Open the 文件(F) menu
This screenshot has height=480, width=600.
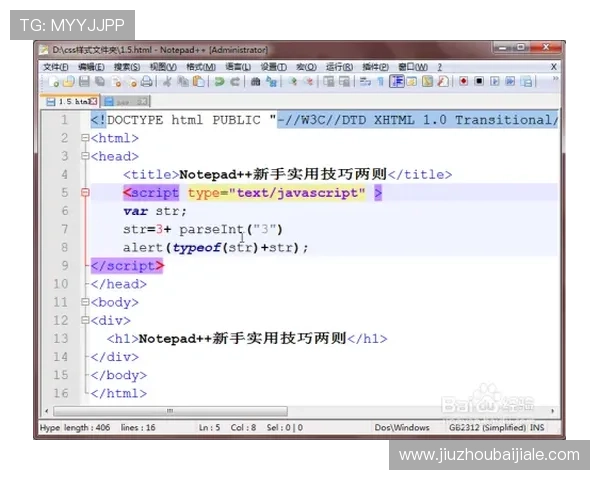click(x=55, y=67)
